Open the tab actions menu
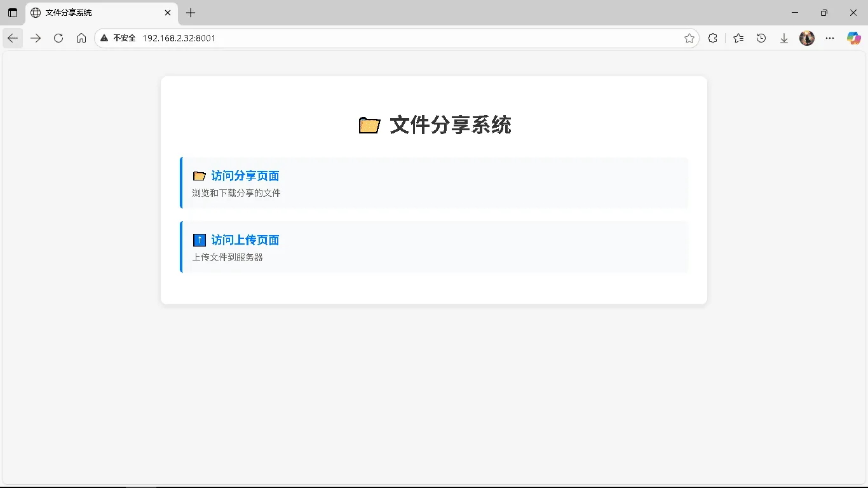The height and width of the screenshot is (488, 868). [x=12, y=13]
